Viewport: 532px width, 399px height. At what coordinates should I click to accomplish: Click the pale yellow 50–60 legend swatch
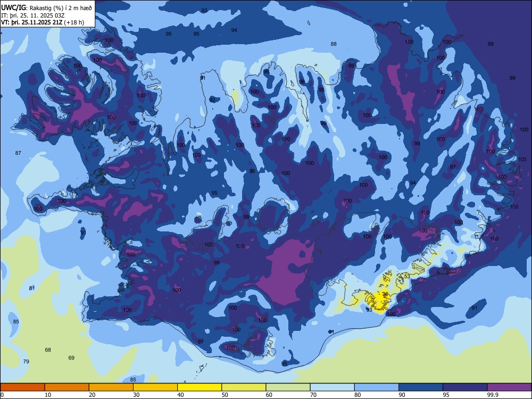pos(244,387)
